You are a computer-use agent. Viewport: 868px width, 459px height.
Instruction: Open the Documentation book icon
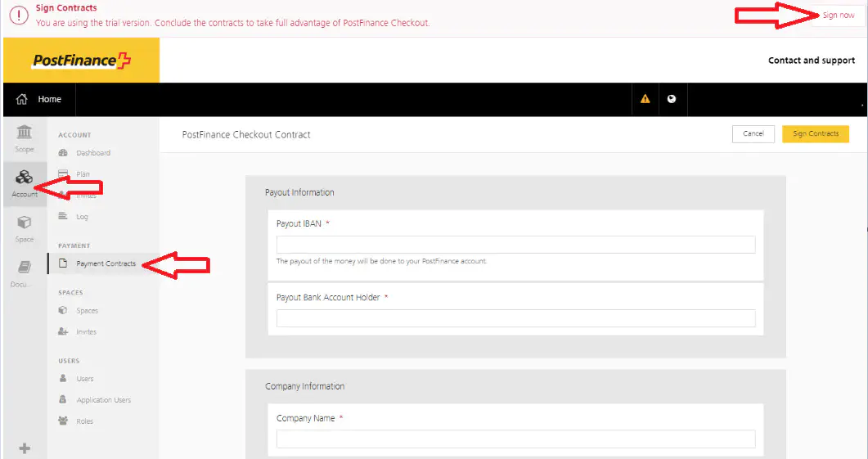pos(25,272)
